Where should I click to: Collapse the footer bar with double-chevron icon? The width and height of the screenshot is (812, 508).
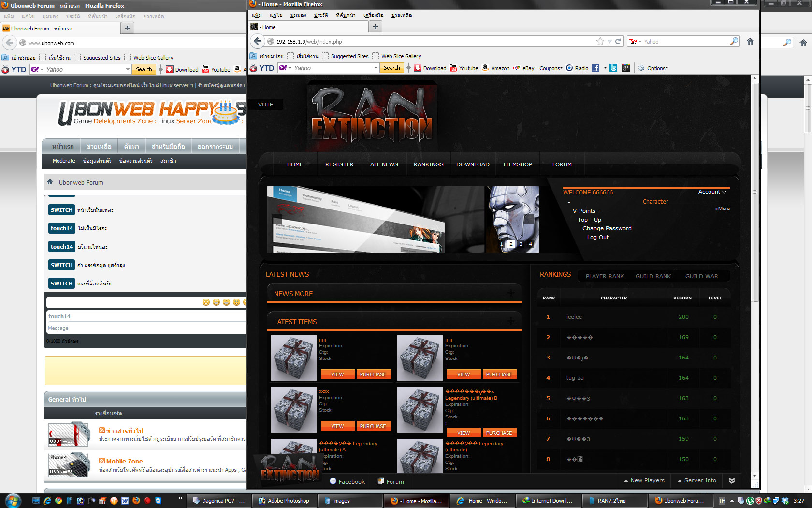point(732,480)
